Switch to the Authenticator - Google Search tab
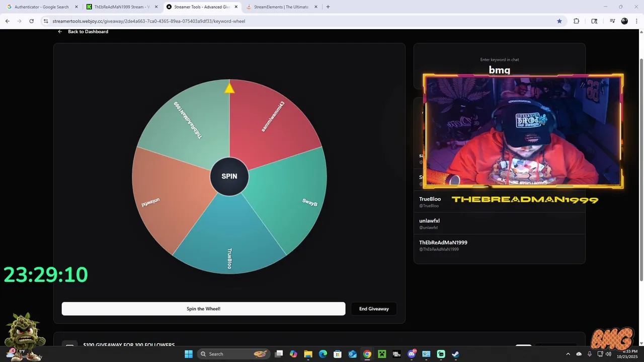644x362 pixels. click(42, 7)
